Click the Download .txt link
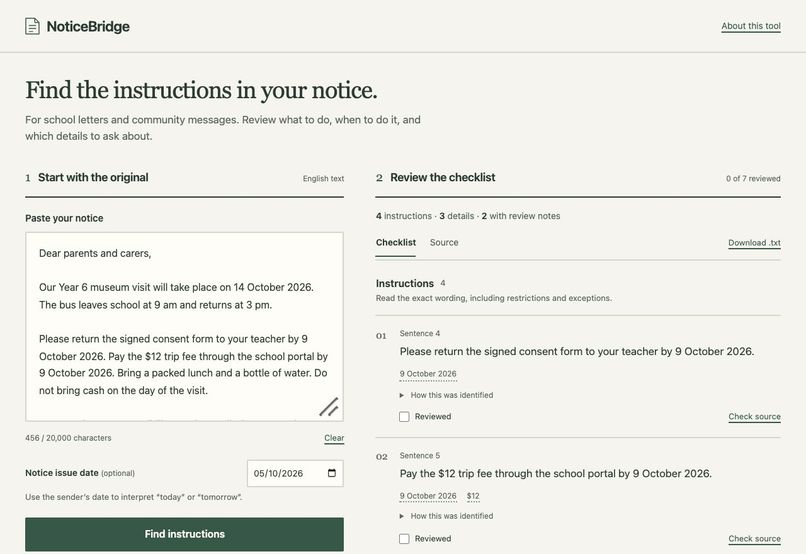This screenshot has width=806, height=554. (x=755, y=243)
